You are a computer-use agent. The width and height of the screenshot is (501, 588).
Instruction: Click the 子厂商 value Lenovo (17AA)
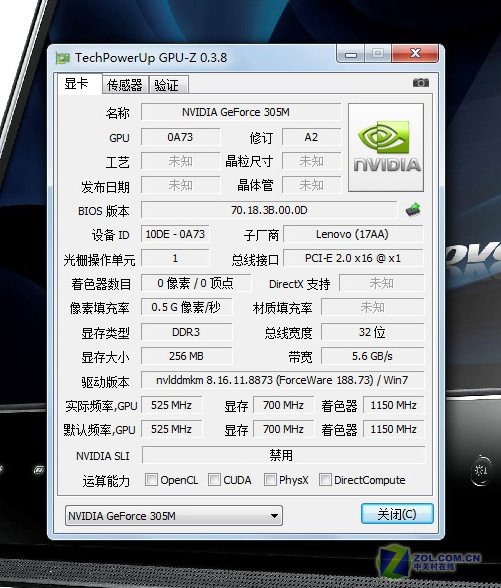(x=353, y=234)
